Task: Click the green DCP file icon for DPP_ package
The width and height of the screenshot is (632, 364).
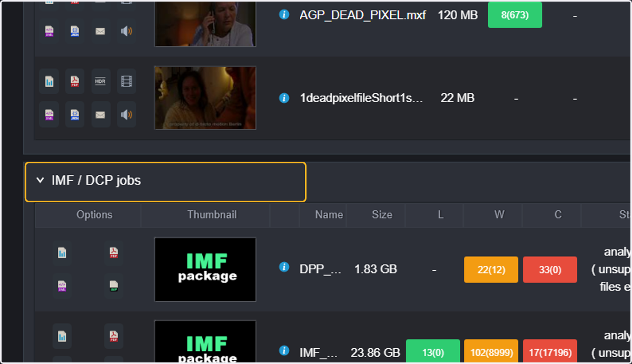Action: (x=114, y=286)
